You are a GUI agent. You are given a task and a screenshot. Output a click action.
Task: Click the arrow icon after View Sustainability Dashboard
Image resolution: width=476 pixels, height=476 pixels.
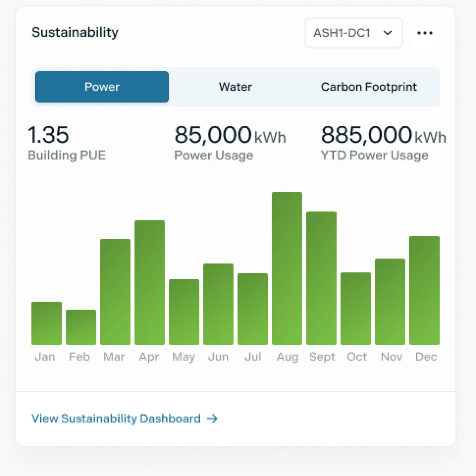pos(212,418)
